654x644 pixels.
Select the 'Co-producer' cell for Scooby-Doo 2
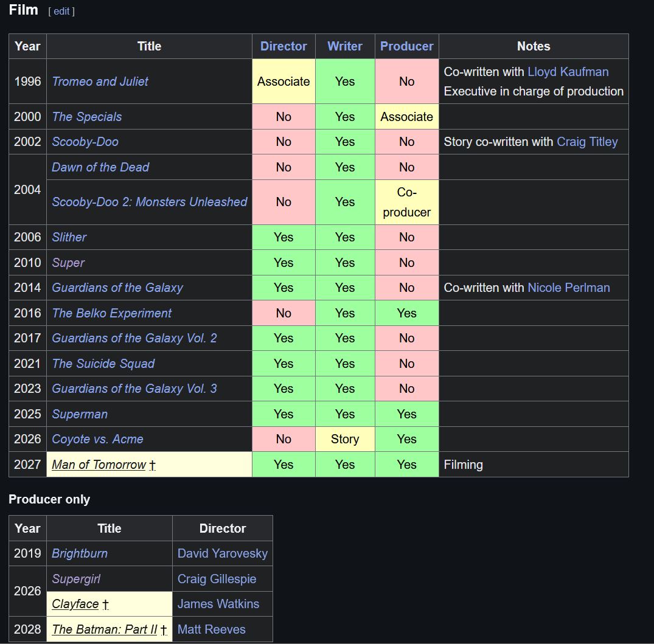point(406,202)
